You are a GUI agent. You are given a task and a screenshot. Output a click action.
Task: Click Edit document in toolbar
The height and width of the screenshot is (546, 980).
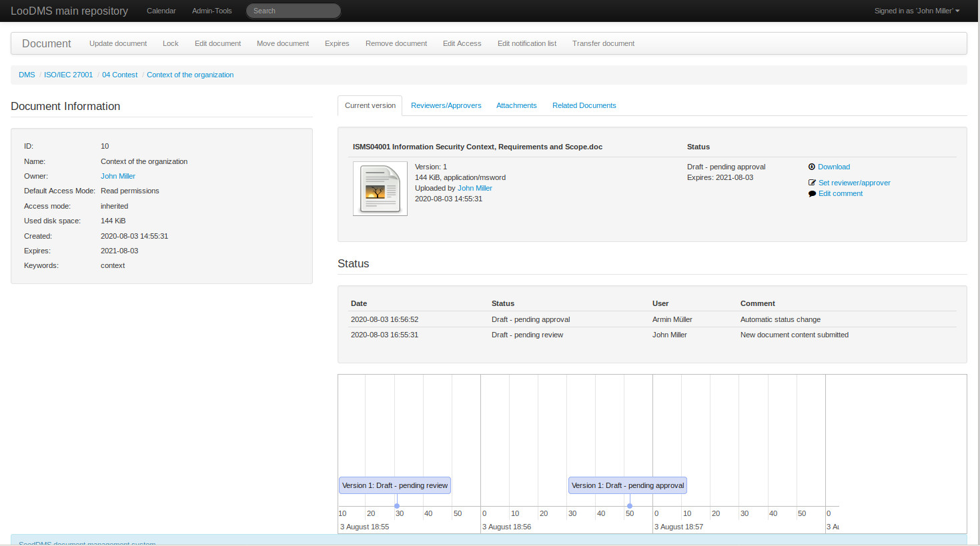pyautogui.click(x=217, y=43)
